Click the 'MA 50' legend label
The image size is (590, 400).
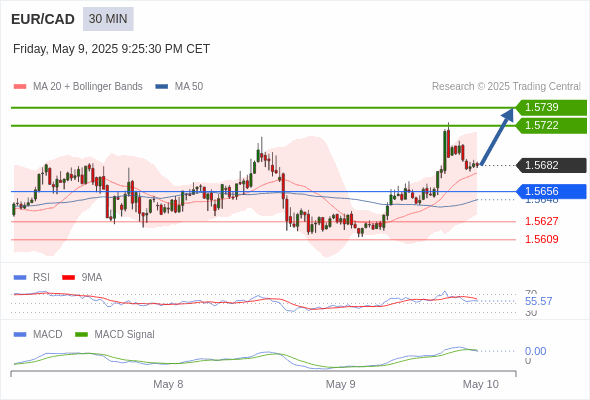click(x=189, y=87)
